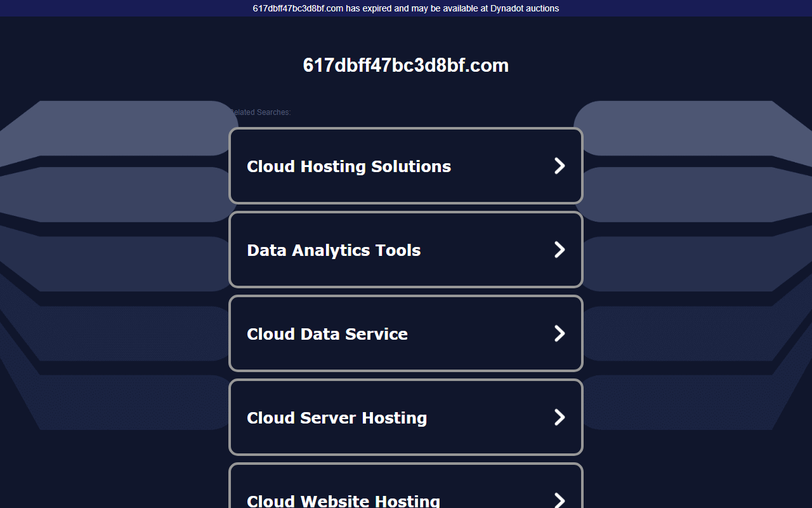
Task: Click the expired domain Dynadot auctions banner
Action: 406,8
